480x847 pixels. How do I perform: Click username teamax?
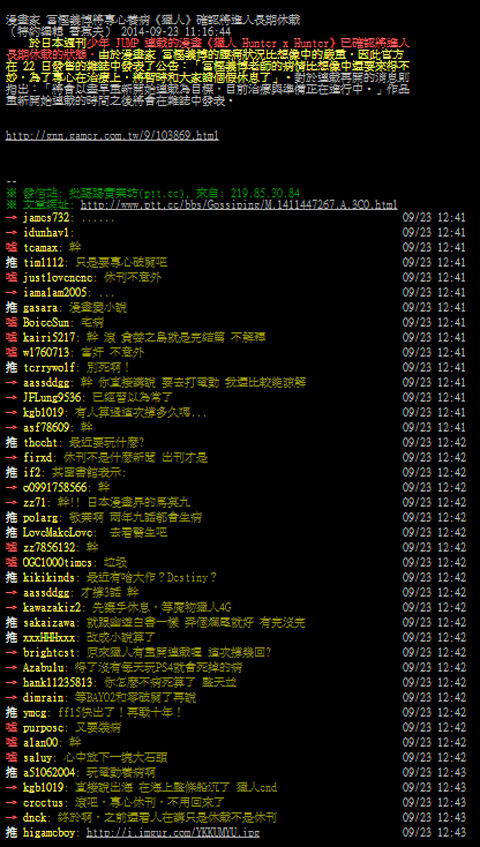pyautogui.click(x=41, y=248)
